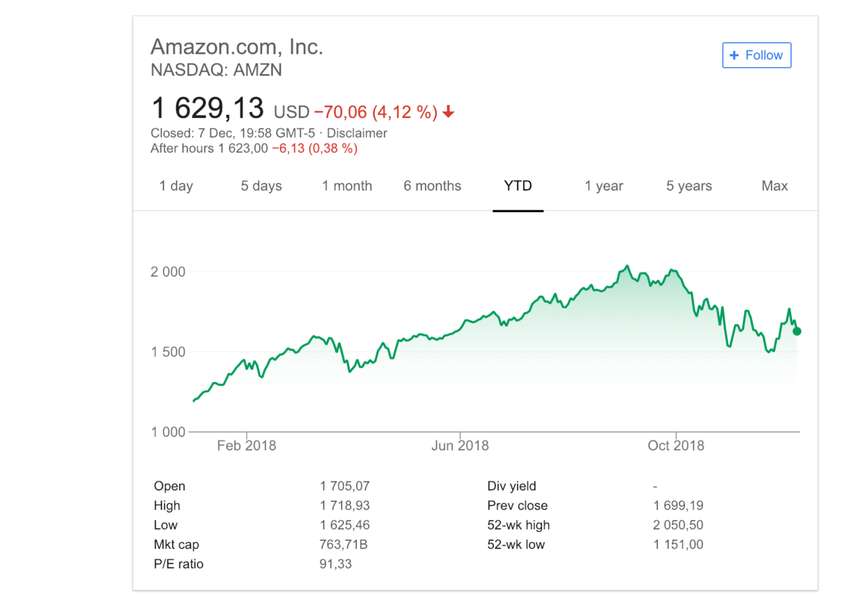
Task: Click the red down arrow icon
Action: click(448, 113)
